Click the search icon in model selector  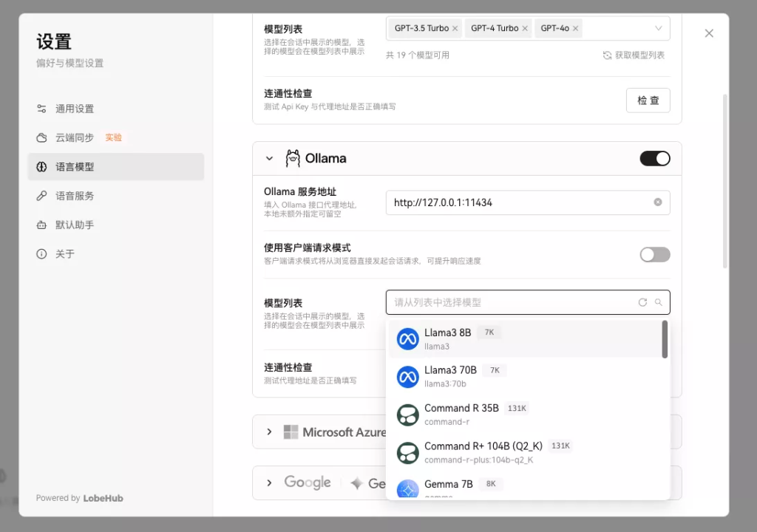(659, 302)
